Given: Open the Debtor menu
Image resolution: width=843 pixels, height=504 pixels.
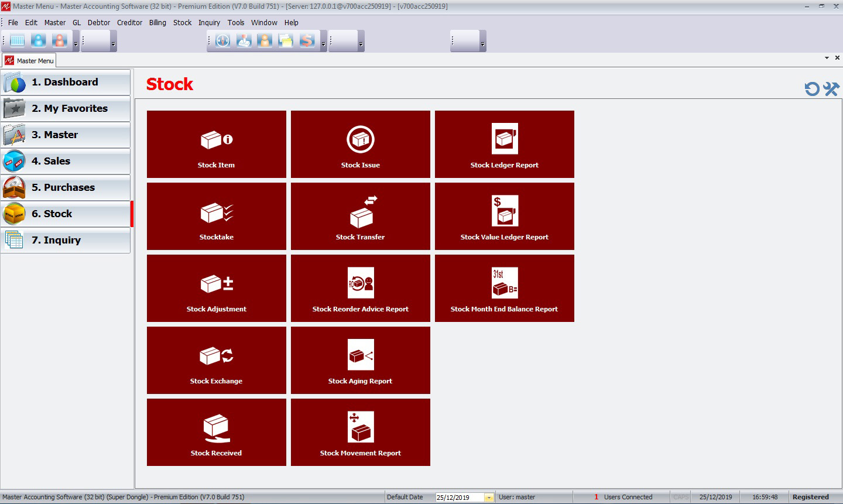Looking at the screenshot, I should coord(99,23).
